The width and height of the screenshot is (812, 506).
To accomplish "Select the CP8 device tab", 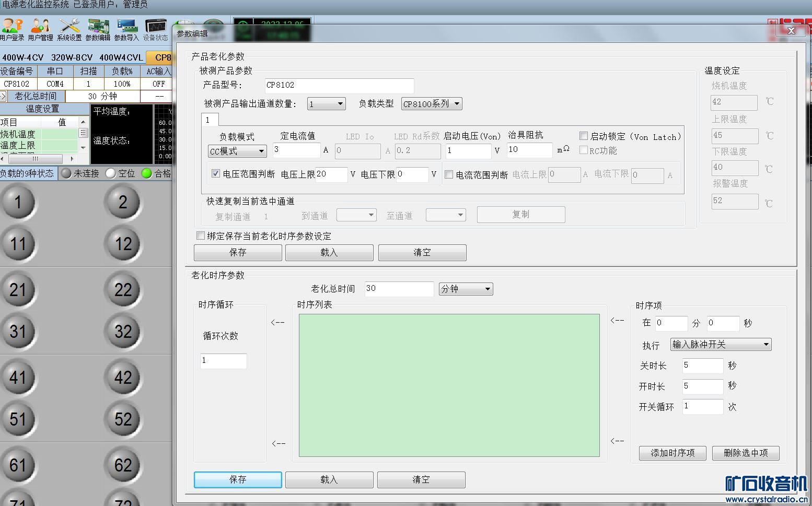I will pos(160,57).
